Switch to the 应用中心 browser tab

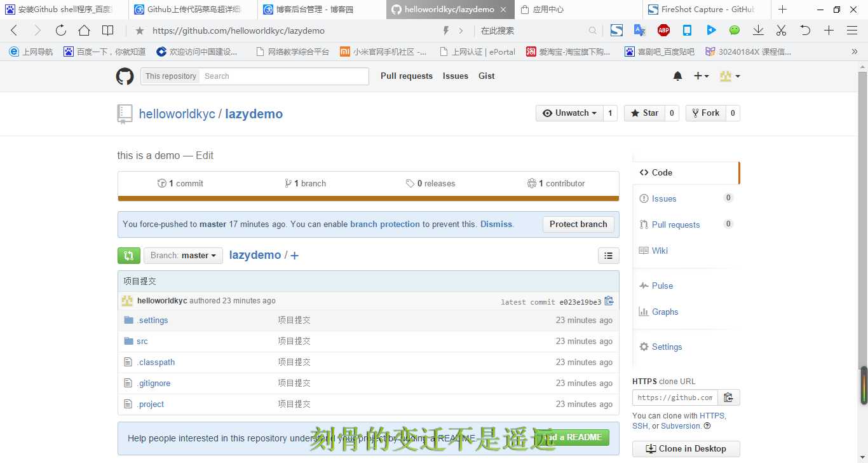[578, 10]
